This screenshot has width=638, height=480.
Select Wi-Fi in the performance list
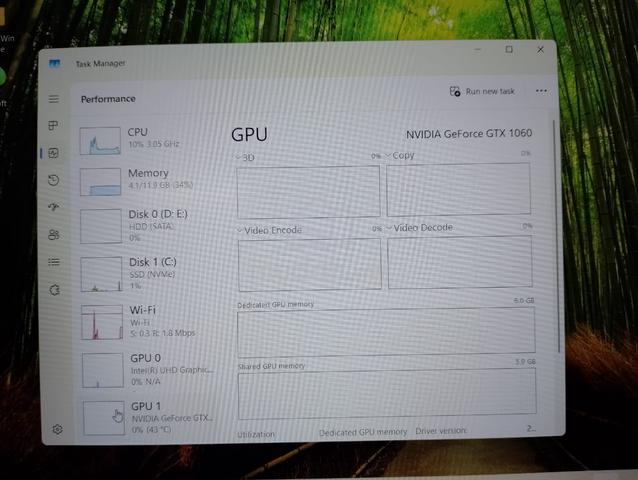pyautogui.click(x=149, y=322)
